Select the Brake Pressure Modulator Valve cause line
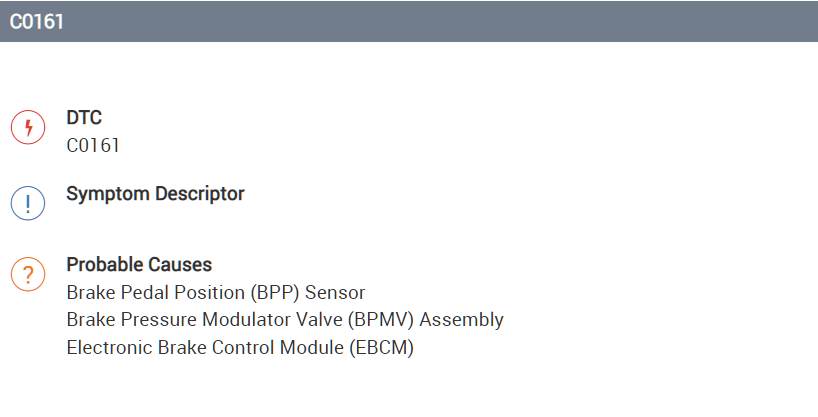 coord(284,320)
